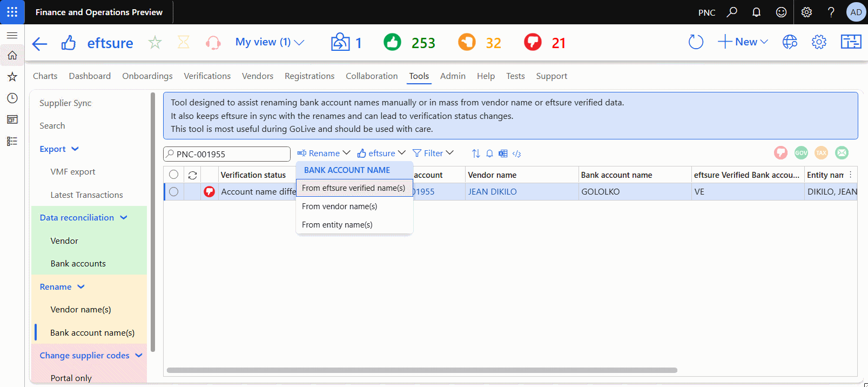The height and width of the screenshot is (387, 868).
Task: Open the notifications bell in header
Action: (x=756, y=12)
